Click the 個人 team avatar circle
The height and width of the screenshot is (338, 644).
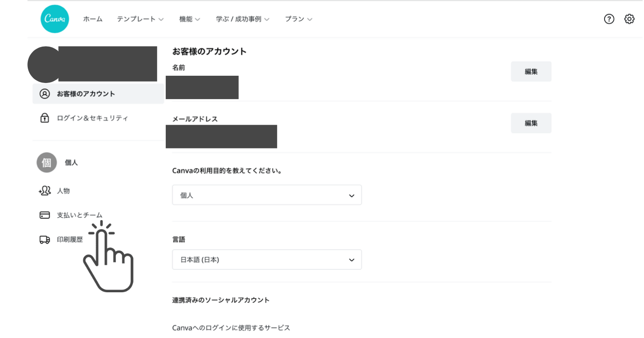(x=47, y=163)
